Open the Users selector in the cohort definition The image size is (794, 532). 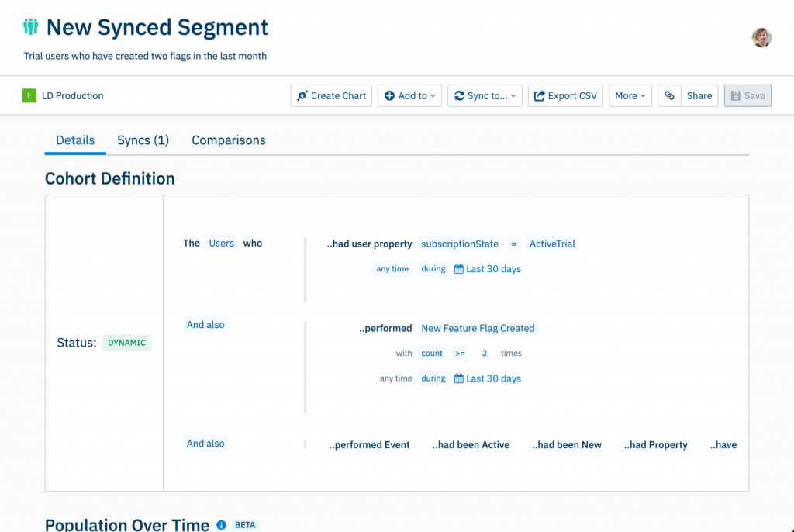221,243
